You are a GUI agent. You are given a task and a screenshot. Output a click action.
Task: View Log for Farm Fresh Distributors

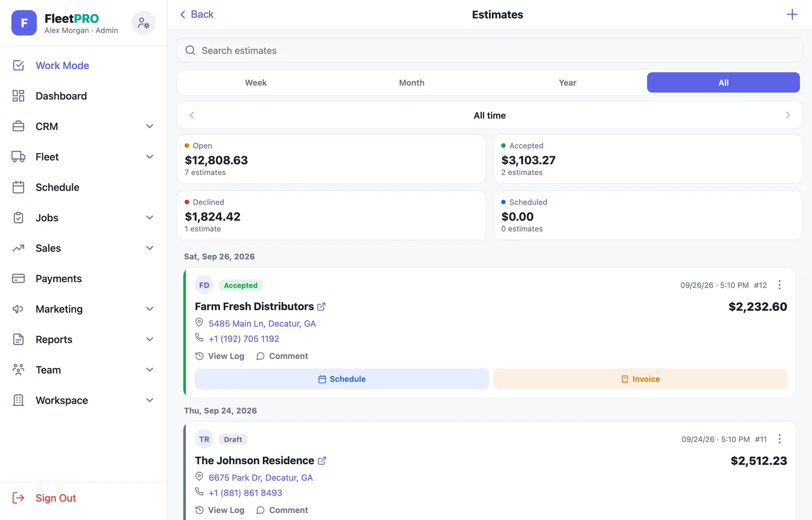point(220,356)
